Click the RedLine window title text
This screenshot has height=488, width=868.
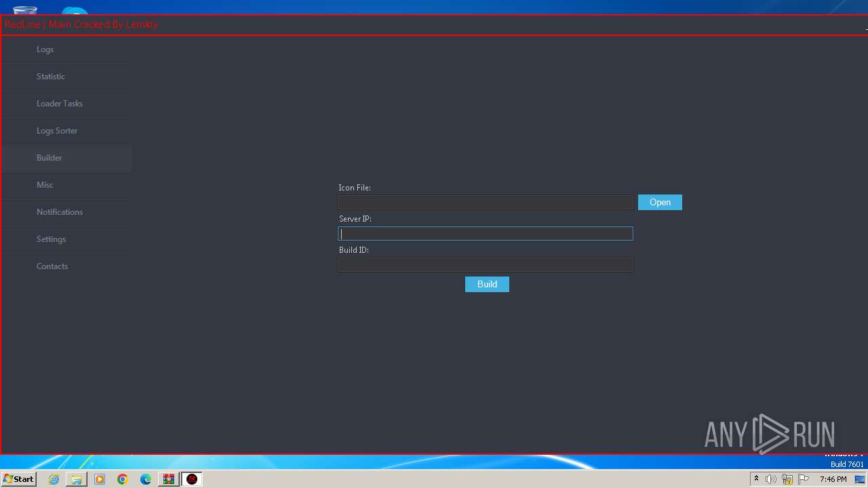pyautogui.click(x=81, y=24)
